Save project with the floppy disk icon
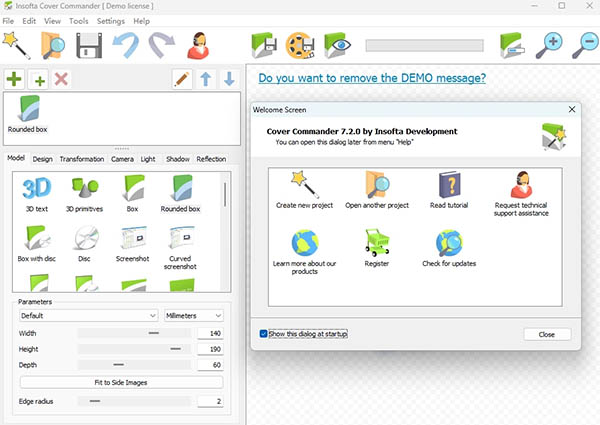The image size is (600, 425). click(x=89, y=46)
